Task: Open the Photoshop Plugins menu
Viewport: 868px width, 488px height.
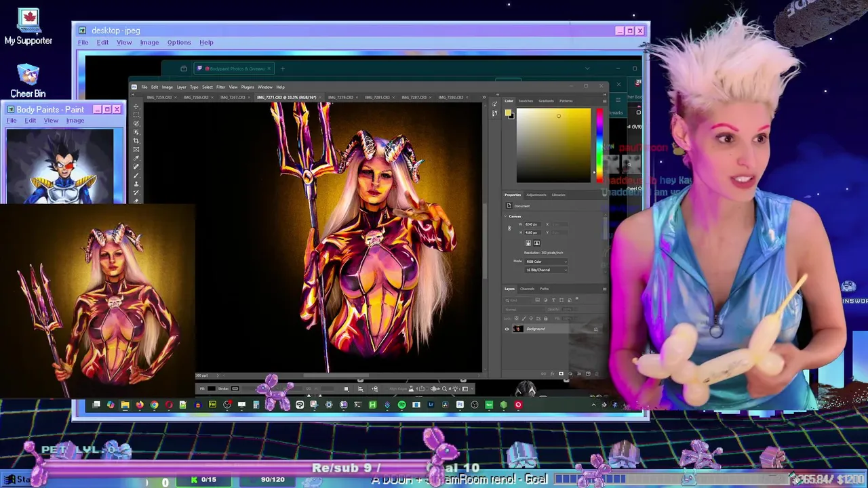Action: [x=248, y=87]
